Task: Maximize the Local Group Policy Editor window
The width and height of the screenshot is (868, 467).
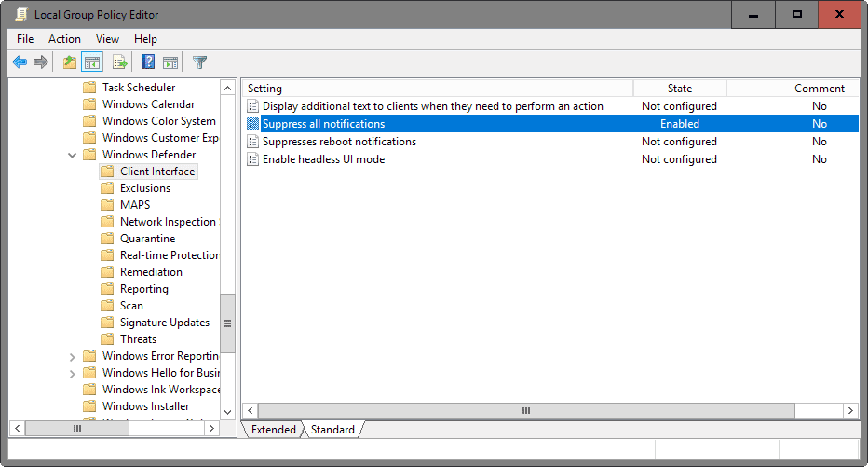Action: tap(796, 14)
